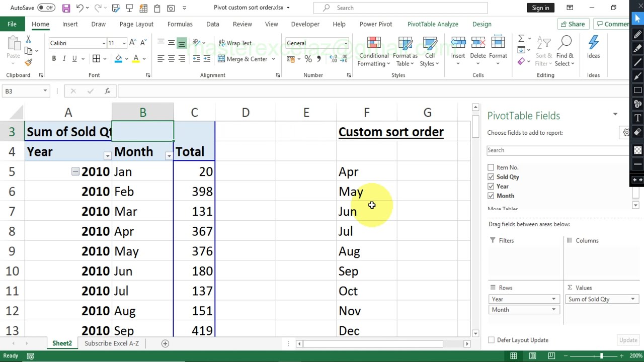Screen dimensions: 644x362
Task: Enable Defer Layout Update checkbox
Action: [x=491, y=340]
